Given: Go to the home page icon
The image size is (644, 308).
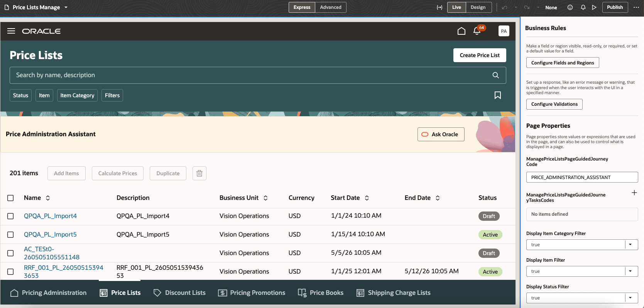Looking at the screenshot, I should point(461,31).
